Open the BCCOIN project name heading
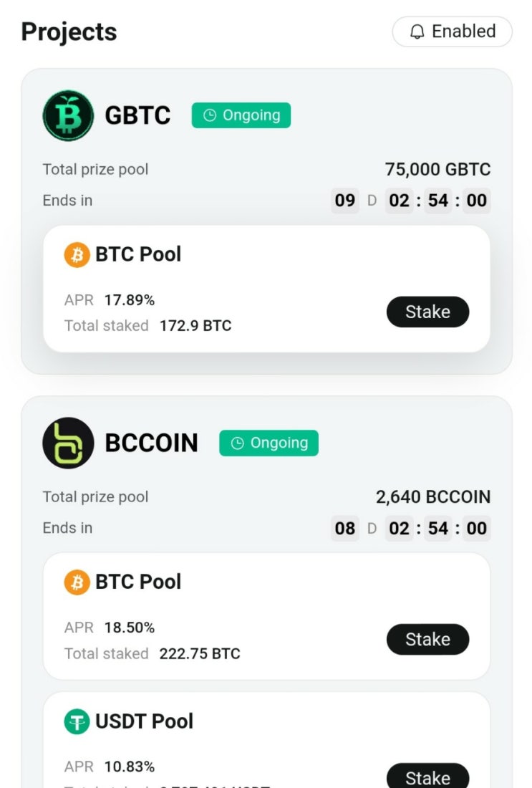This screenshot has width=532, height=788. [151, 443]
